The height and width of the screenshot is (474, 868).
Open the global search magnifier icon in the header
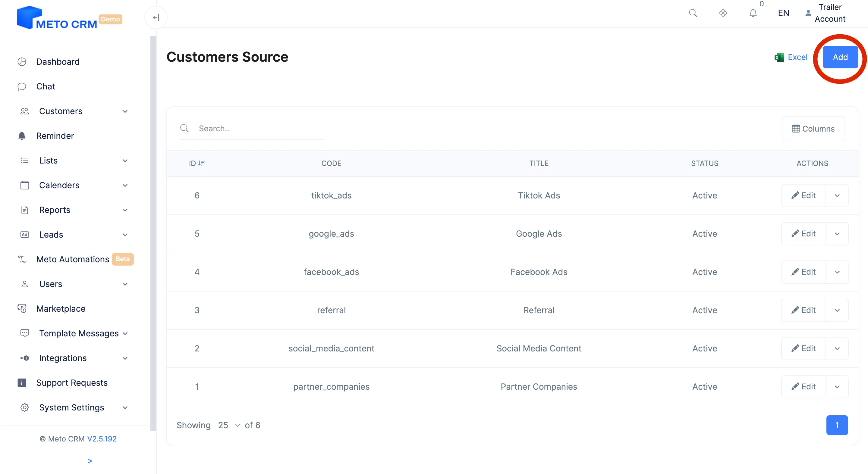tap(693, 13)
